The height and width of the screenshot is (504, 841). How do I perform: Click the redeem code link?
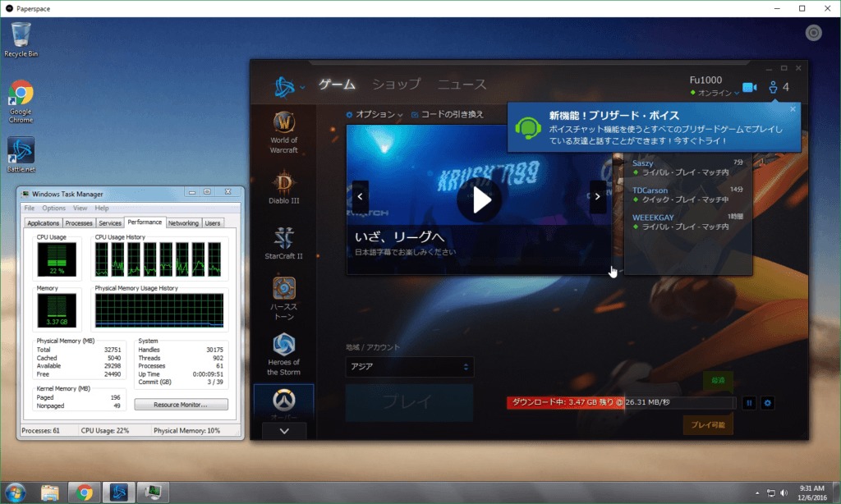coord(448,114)
